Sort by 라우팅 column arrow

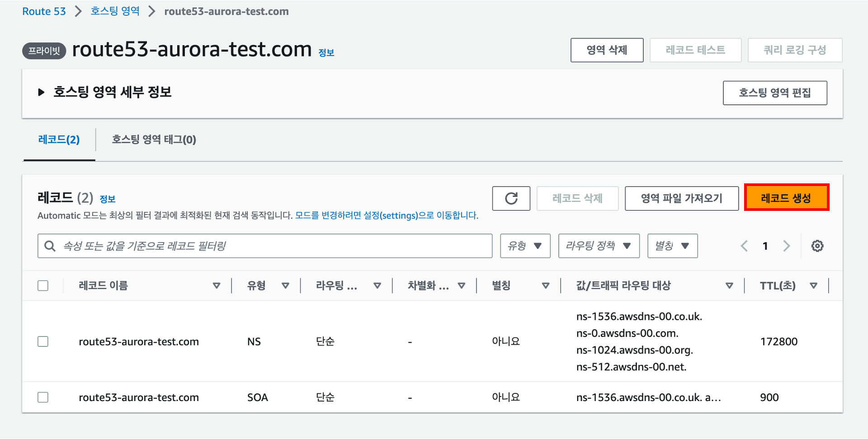coord(377,285)
